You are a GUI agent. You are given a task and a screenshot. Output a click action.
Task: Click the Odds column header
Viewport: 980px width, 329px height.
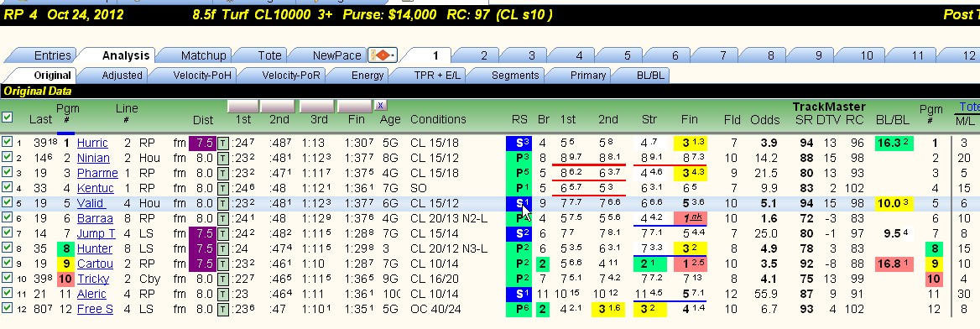coord(764,119)
